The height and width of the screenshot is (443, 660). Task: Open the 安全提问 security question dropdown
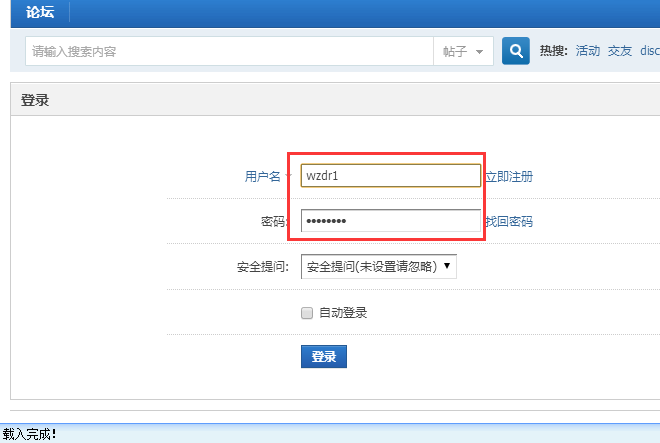(x=378, y=267)
